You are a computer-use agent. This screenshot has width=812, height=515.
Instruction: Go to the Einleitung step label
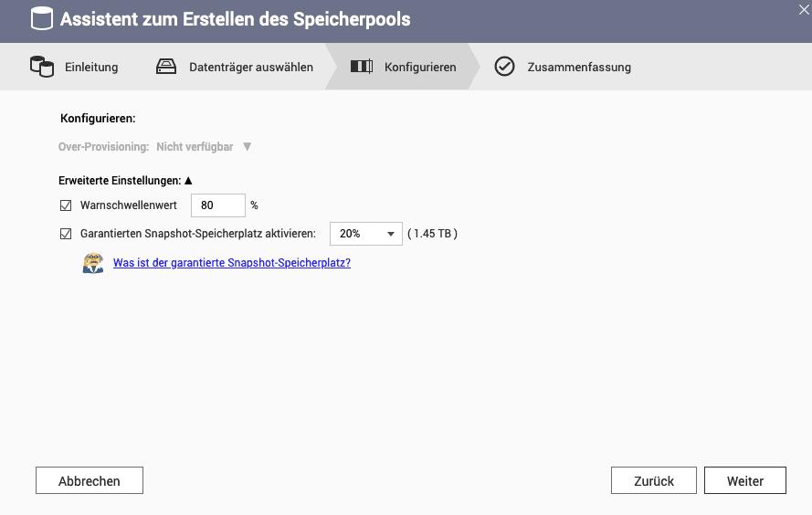[91, 68]
